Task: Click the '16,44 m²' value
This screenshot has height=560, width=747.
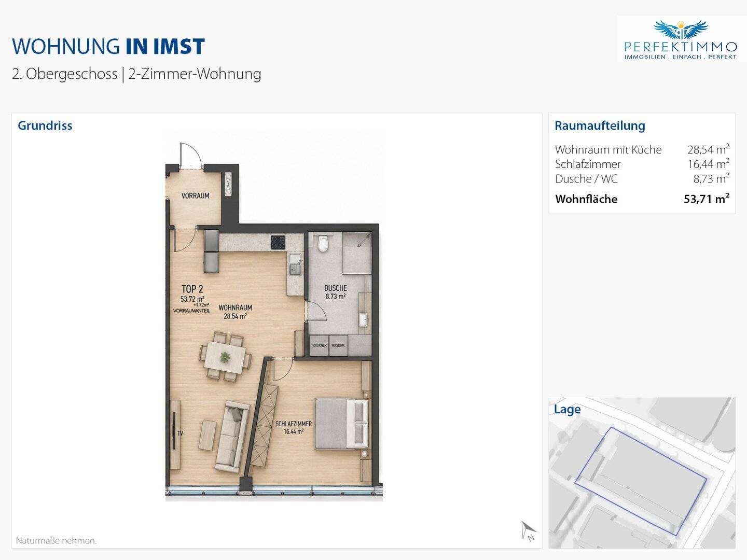Action: coord(708,164)
